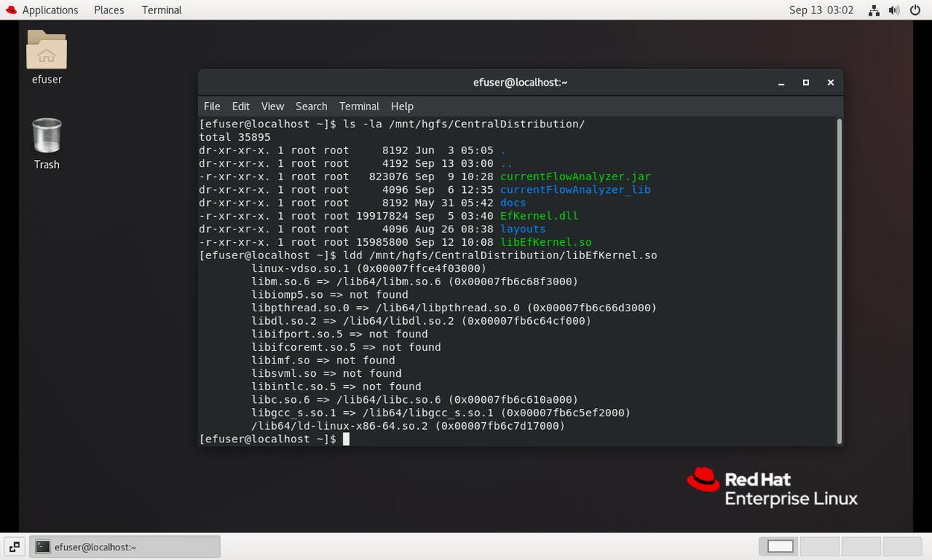Click the window list icon in bottom-left corner
932x560 pixels.
pos(14,547)
